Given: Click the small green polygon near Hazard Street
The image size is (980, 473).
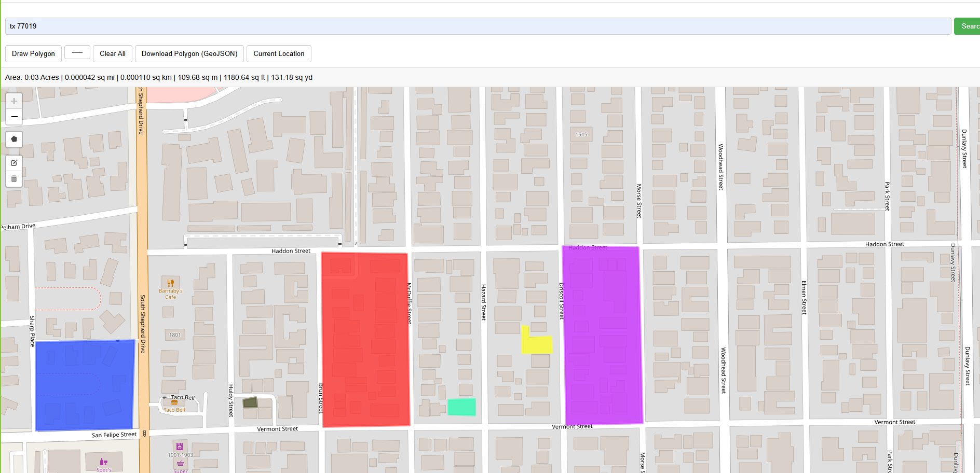Looking at the screenshot, I should tap(461, 407).
